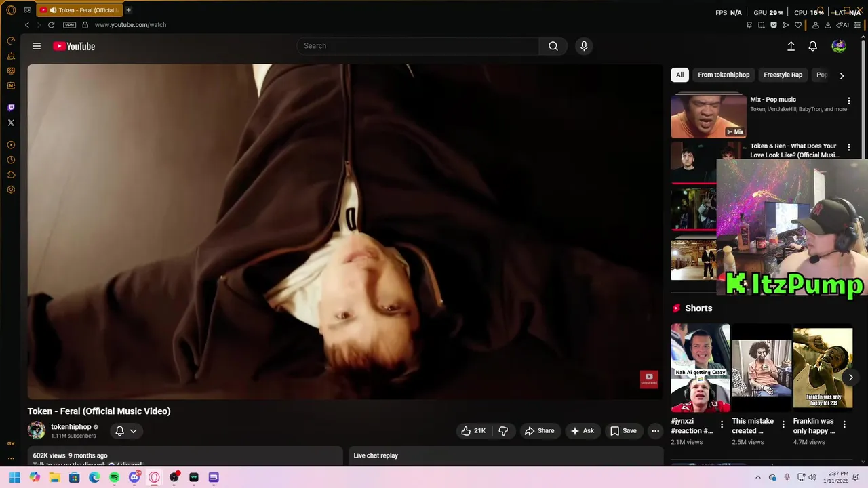Image resolution: width=868 pixels, height=488 pixels.
Task: Open Discord from the taskbar
Action: (x=134, y=477)
